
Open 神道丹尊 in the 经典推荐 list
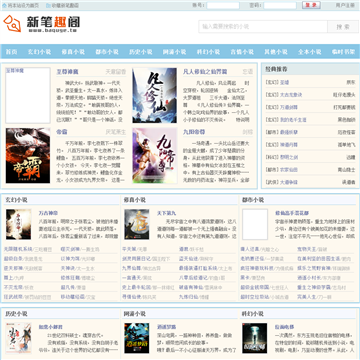[289, 145]
